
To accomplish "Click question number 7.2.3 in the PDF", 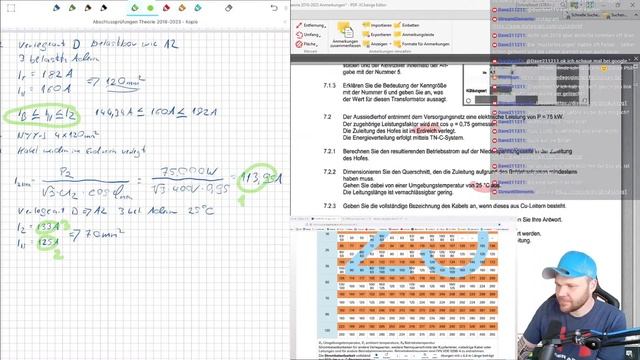I will [x=329, y=206].
